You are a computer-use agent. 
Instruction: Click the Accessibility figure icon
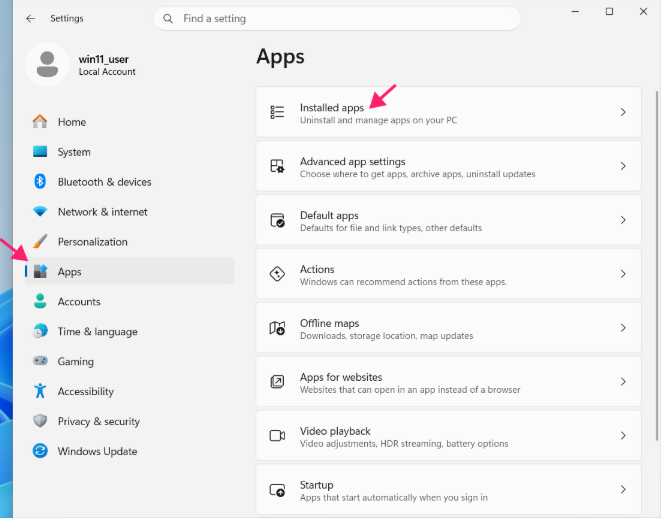(40, 391)
